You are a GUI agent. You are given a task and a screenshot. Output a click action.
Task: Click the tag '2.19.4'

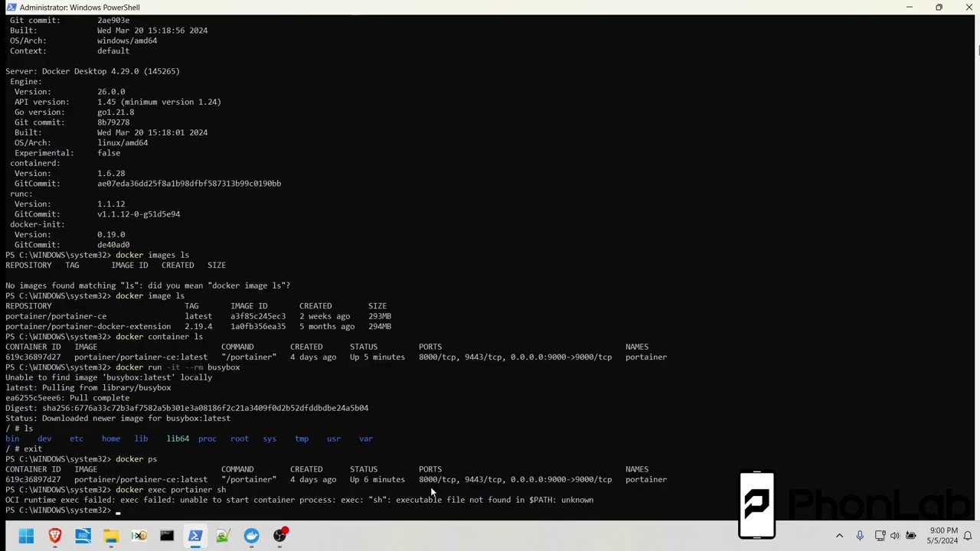tap(198, 326)
